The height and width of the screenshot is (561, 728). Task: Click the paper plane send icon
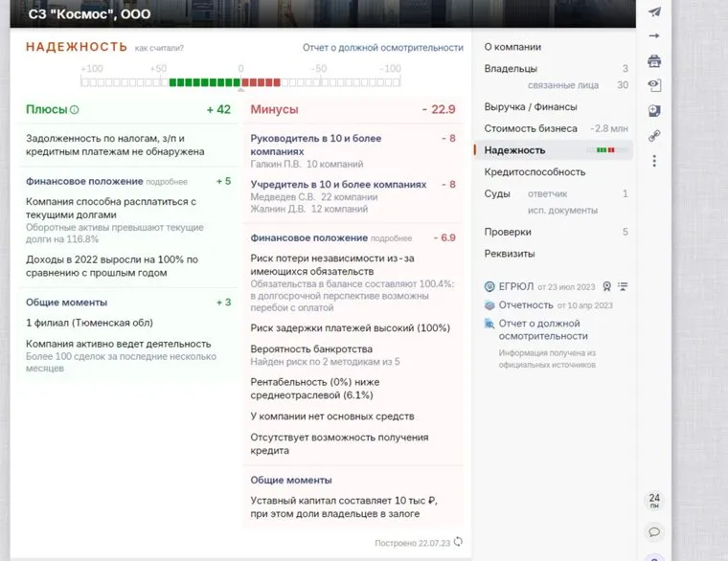coord(654,12)
